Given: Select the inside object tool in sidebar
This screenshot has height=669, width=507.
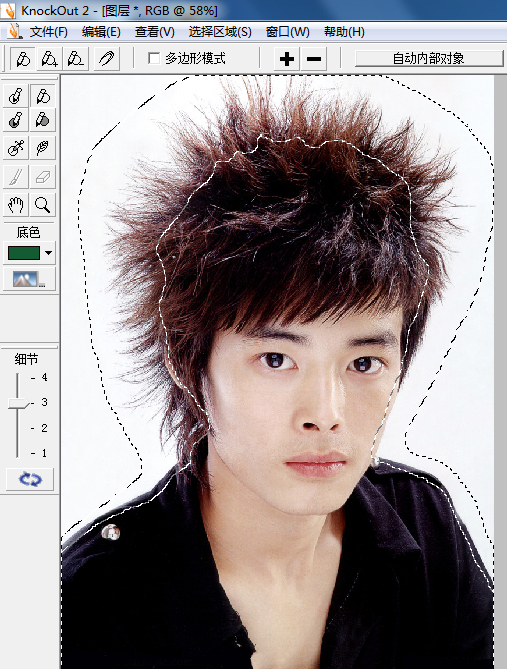Looking at the screenshot, I should coord(16,96).
